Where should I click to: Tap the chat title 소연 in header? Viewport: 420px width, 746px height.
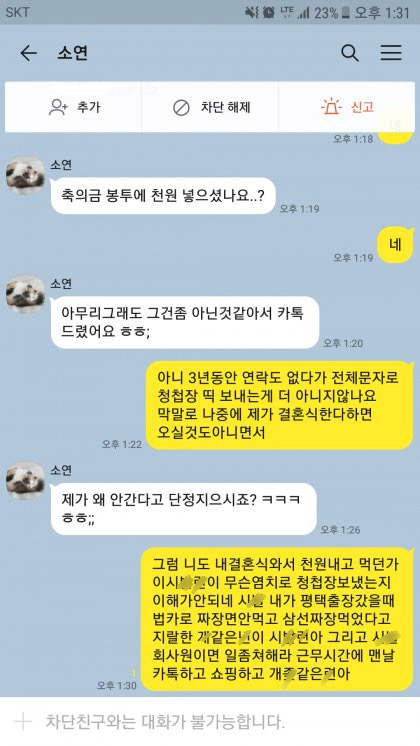pos(72,53)
